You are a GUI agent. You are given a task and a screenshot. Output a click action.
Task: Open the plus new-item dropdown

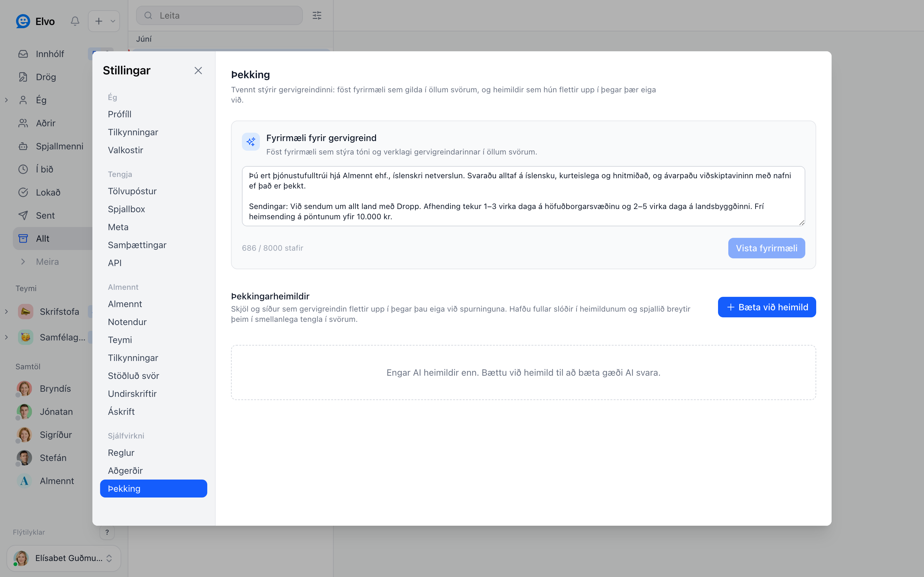[104, 21]
